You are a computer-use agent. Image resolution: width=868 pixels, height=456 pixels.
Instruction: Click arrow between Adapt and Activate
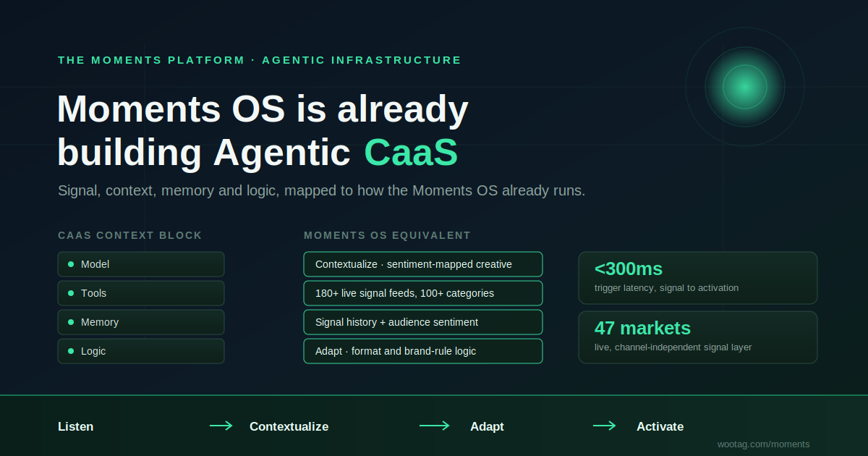[605, 426]
